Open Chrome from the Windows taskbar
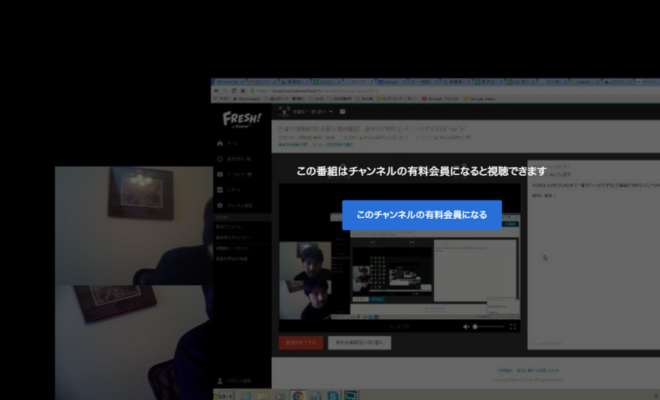The height and width of the screenshot is (400, 660). pyautogui.click(x=298, y=394)
